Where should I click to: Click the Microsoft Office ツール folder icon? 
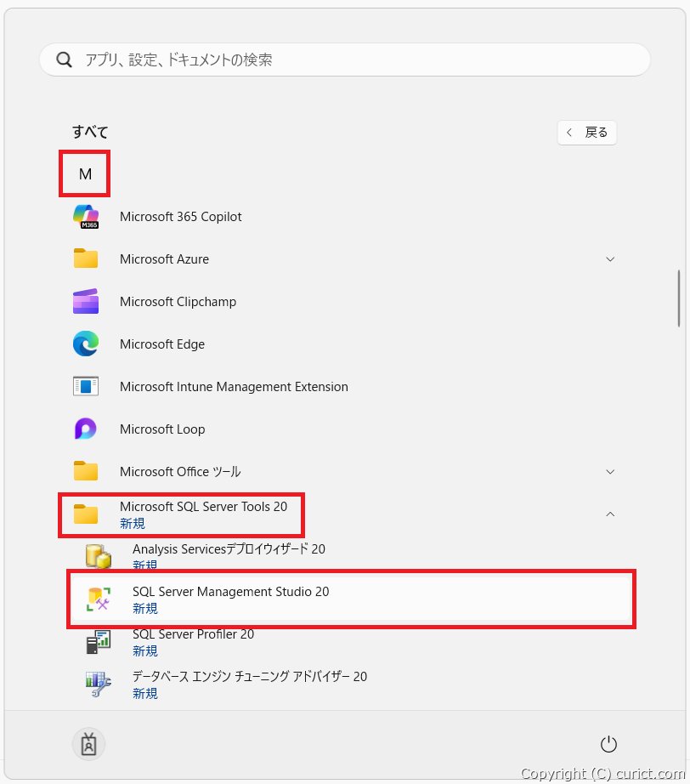[x=86, y=471]
